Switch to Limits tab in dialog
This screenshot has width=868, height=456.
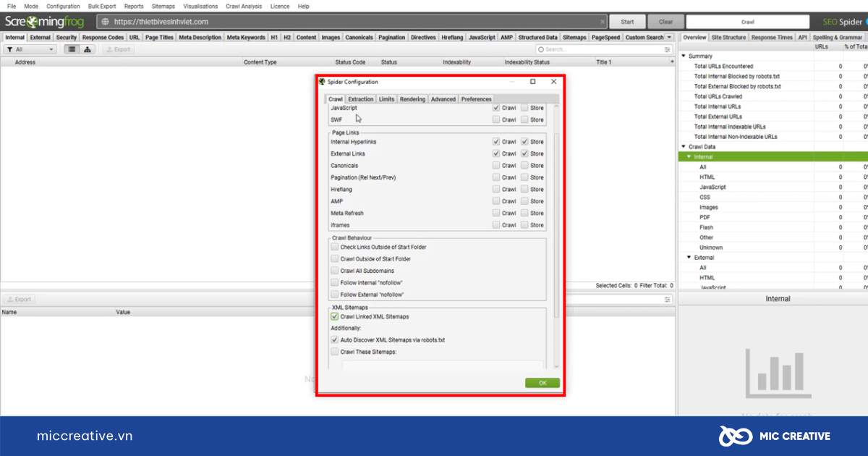pos(386,99)
